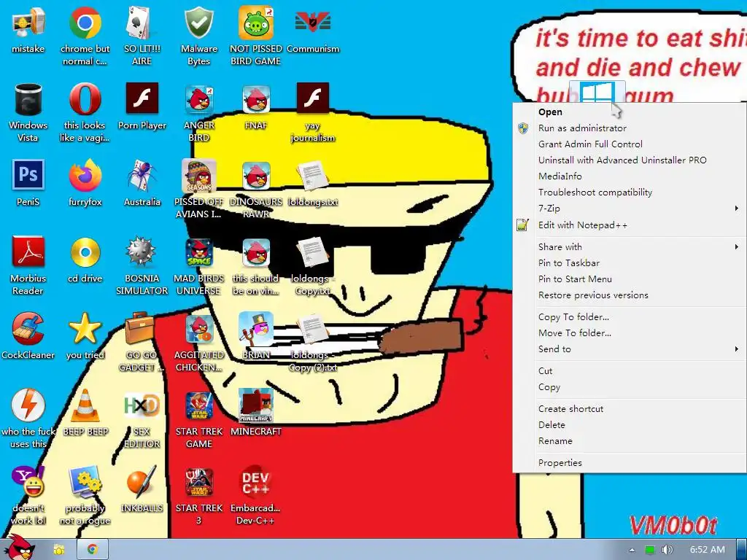Open the 'mistake' desktop icon
The image size is (747, 560).
click(x=28, y=23)
